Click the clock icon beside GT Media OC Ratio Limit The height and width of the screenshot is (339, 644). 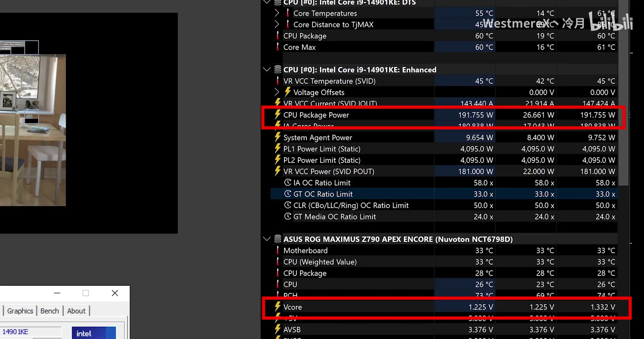tap(287, 216)
